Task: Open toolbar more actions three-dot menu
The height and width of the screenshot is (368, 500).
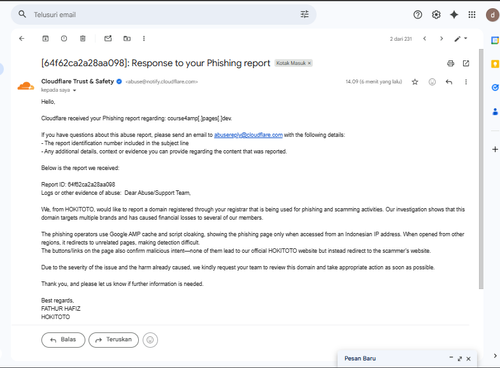Action: (x=144, y=39)
